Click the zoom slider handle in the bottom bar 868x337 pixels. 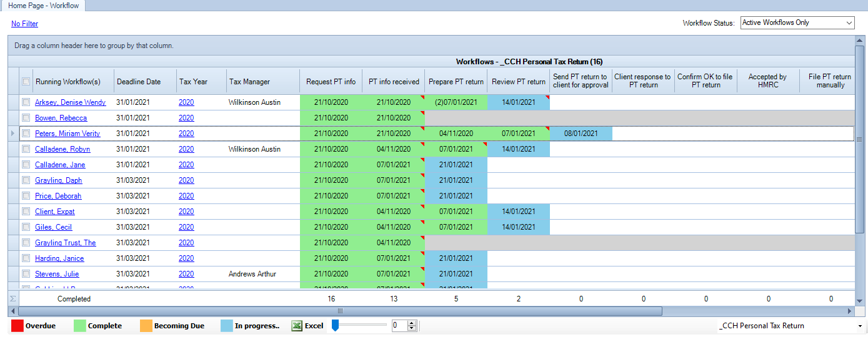click(335, 325)
